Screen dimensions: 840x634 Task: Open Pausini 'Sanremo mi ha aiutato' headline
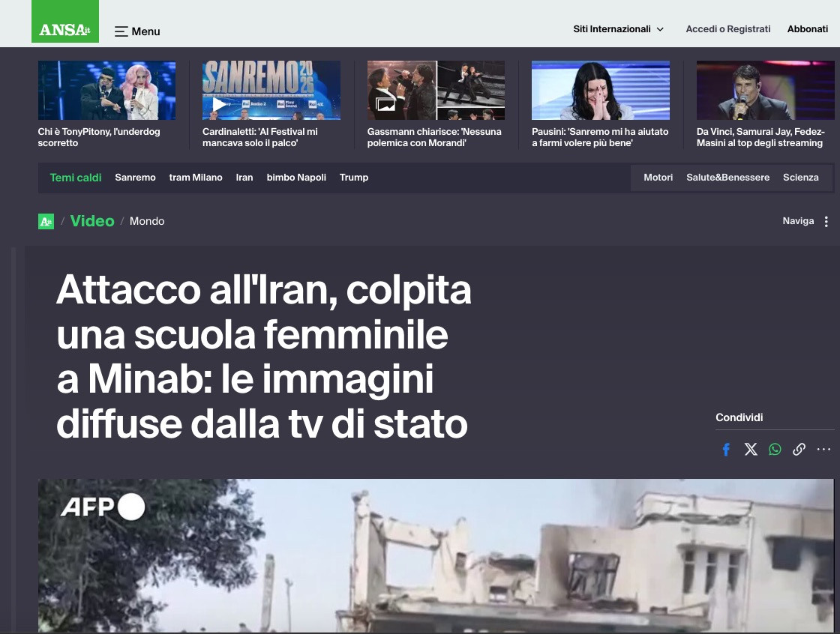(600, 137)
